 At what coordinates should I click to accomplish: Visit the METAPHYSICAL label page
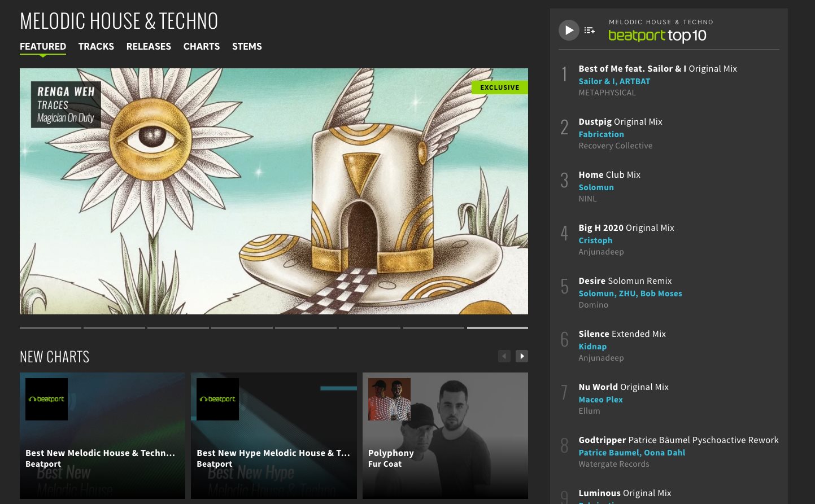tap(607, 93)
